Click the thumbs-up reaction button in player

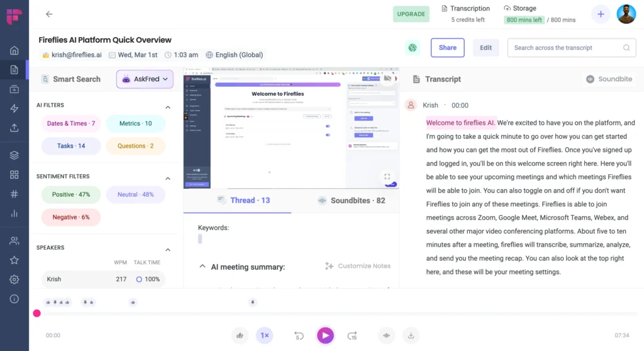[240, 335]
